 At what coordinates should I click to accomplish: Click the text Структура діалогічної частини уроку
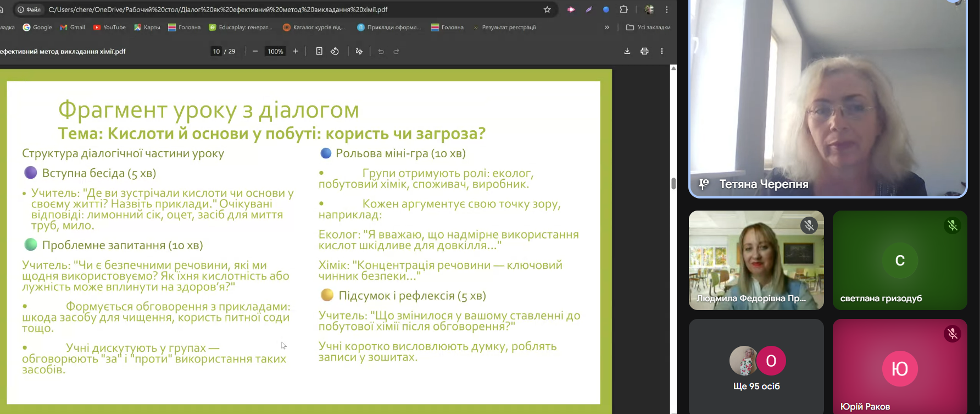coord(123,153)
